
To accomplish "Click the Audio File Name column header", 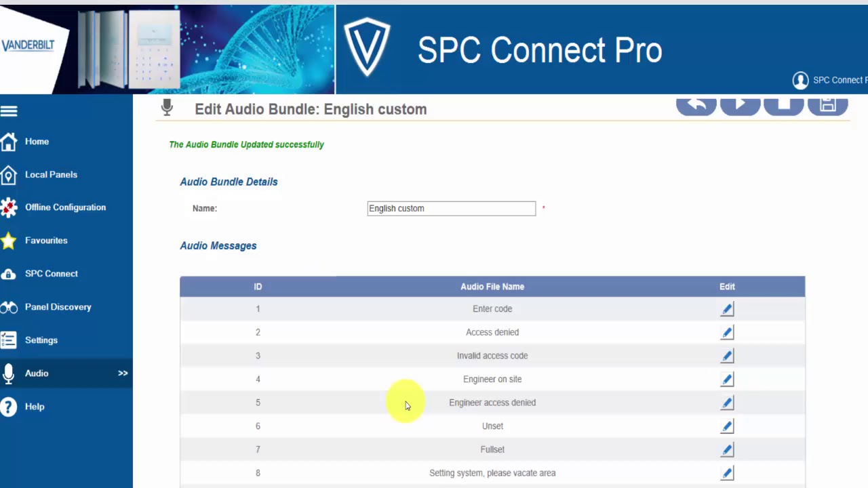I will tap(492, 287).
